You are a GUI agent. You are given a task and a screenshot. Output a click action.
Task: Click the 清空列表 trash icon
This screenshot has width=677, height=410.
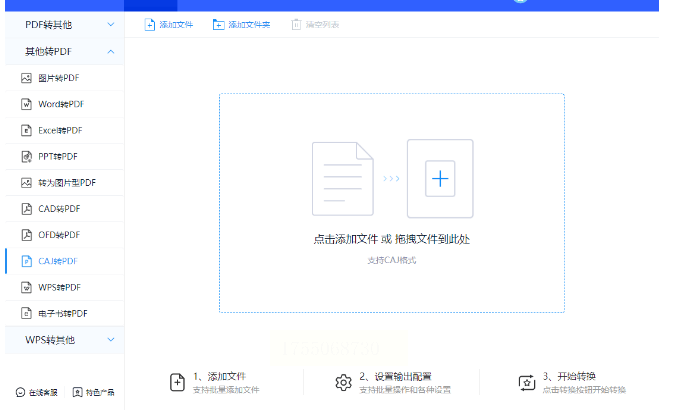[x=296, y=25]
